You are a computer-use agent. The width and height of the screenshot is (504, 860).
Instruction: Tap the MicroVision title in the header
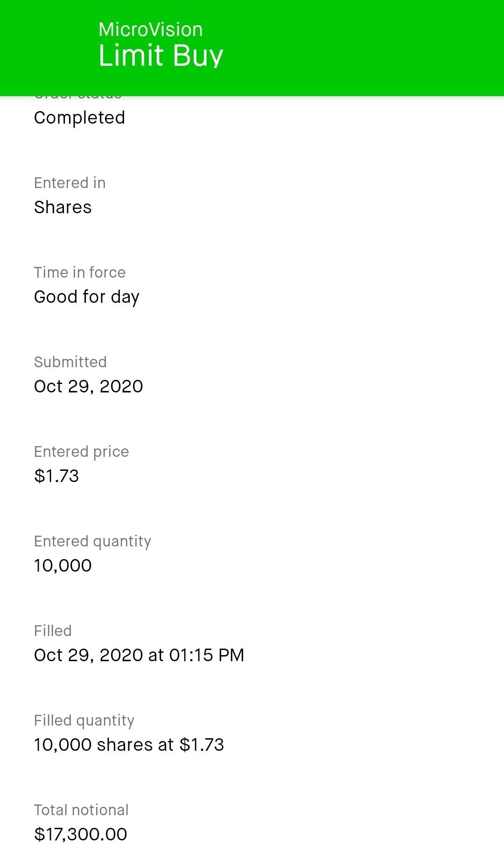pos(150,29)
